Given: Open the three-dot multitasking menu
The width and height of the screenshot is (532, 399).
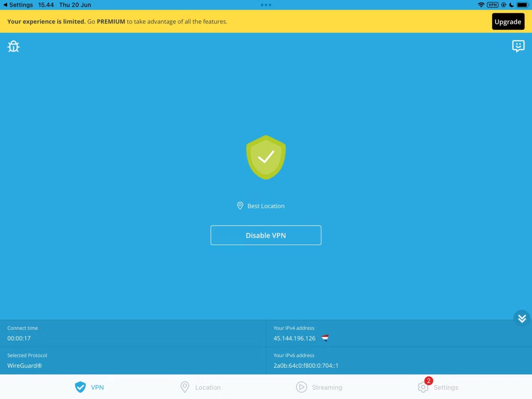Looking at the screenshot, I should tap(266, 5).
